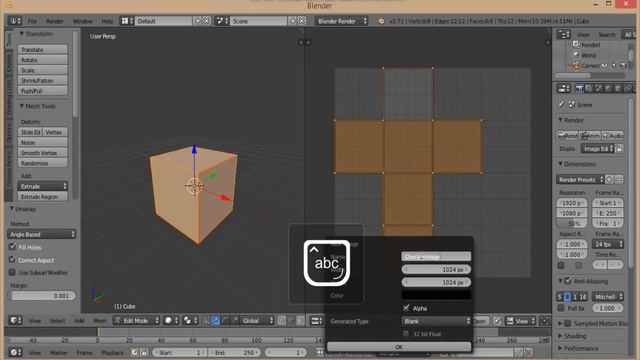Click the Shrink/Fatten button
This screenshot has width=640, height=360.
[x=42, y=80]
